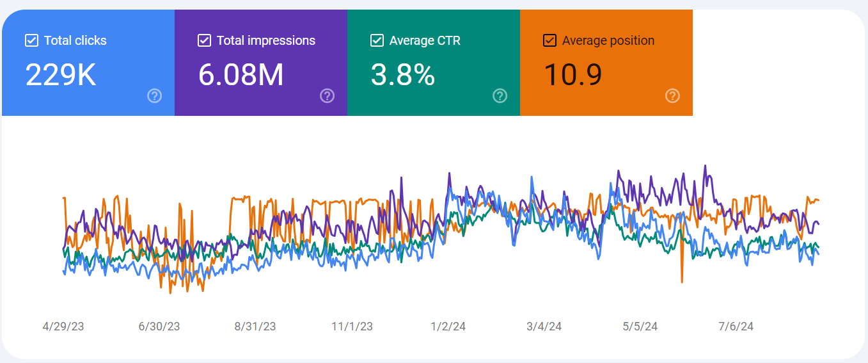868x363 pixels.
Task: Click the Total impressions label
Action: tap(266, 40)
